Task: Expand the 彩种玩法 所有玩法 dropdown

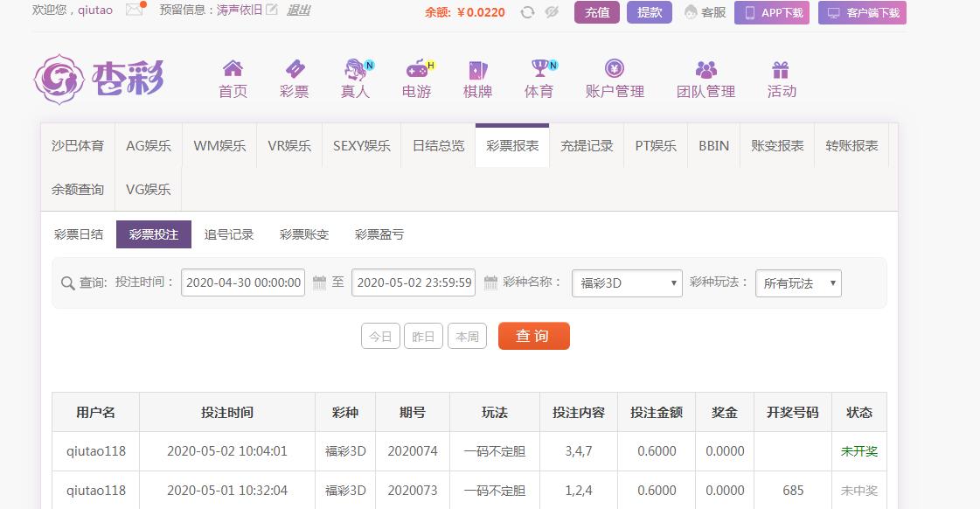Action: coord(797,282)
